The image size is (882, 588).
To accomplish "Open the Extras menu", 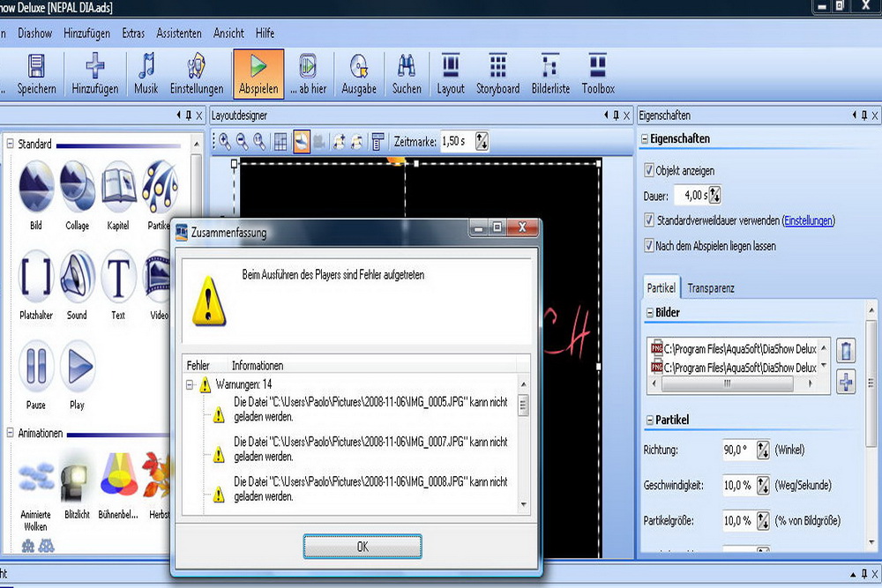I will coord(133,33).
